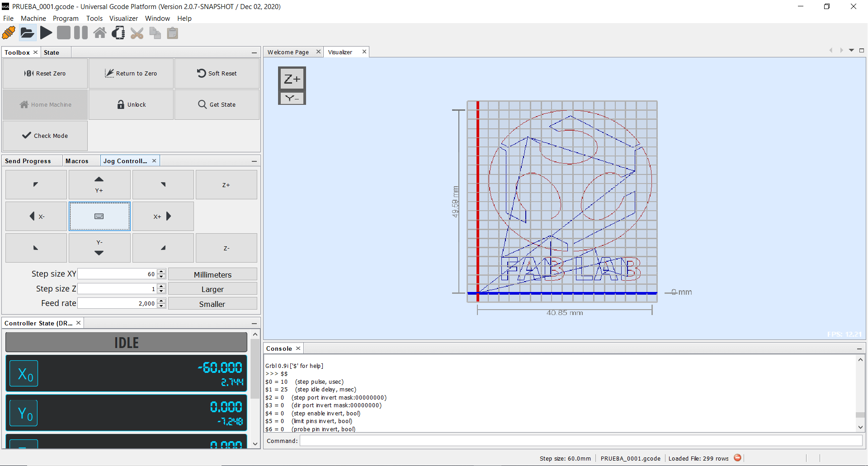
Task: Open the Help menu
Action: pos(184,19)
